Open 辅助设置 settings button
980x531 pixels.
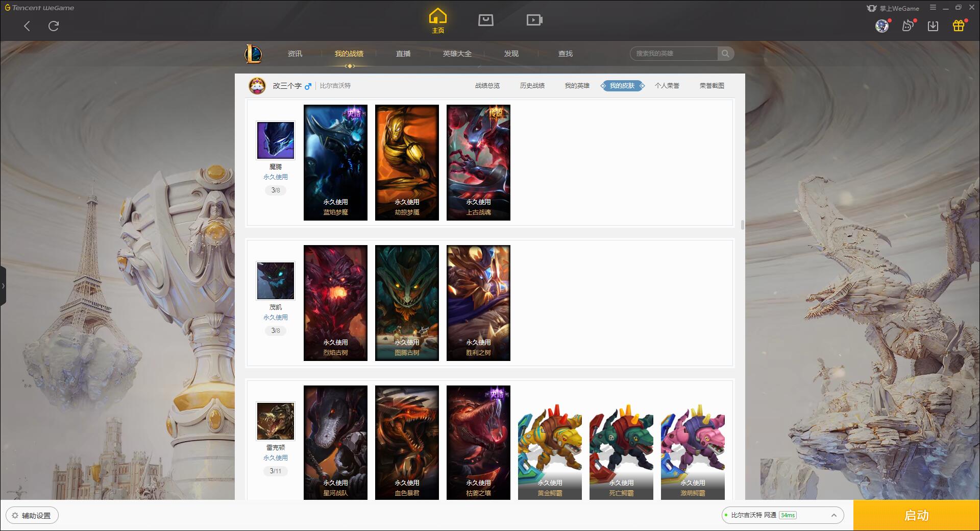pyautogui.click(x=32, y=516)
